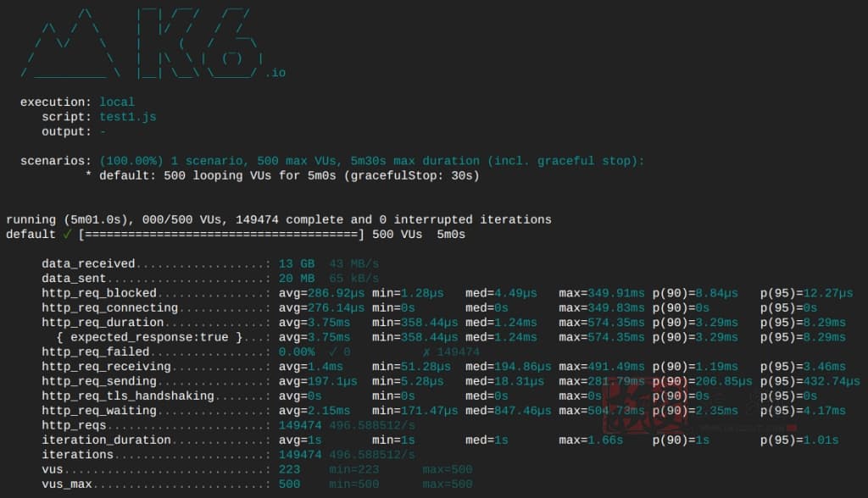The image size is (868, 498).
Task: Click the http_req_blocked metric name
Action: click(99, 293)
